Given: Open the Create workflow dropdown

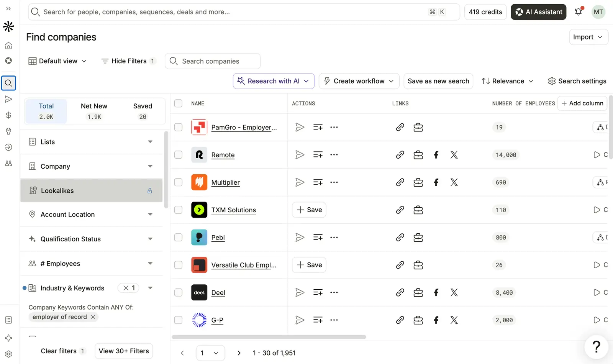Looking at the screenshot, I should point(359,81).
